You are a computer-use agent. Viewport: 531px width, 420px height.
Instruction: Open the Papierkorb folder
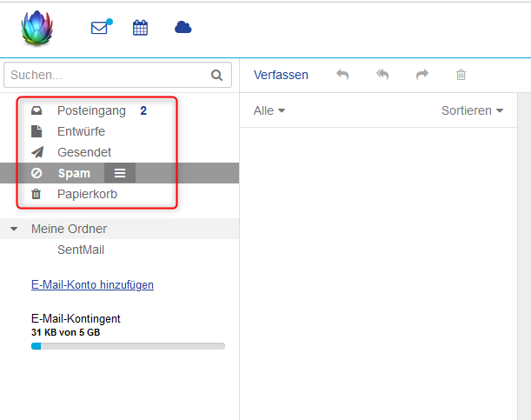click(87, 194)
